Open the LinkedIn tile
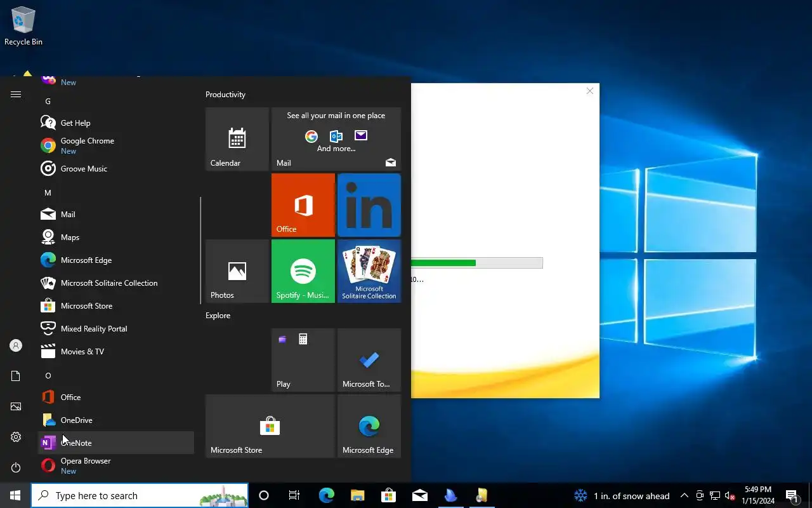Image resolution: width=812 pixels, height=508 pixels. 369,205
